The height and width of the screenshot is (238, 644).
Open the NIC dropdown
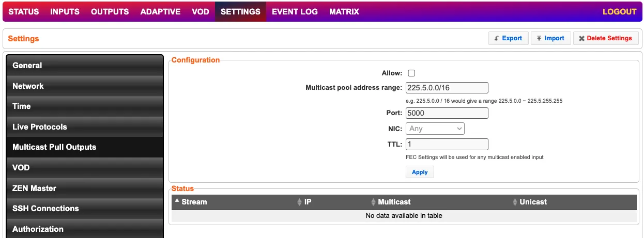(435, 129)
